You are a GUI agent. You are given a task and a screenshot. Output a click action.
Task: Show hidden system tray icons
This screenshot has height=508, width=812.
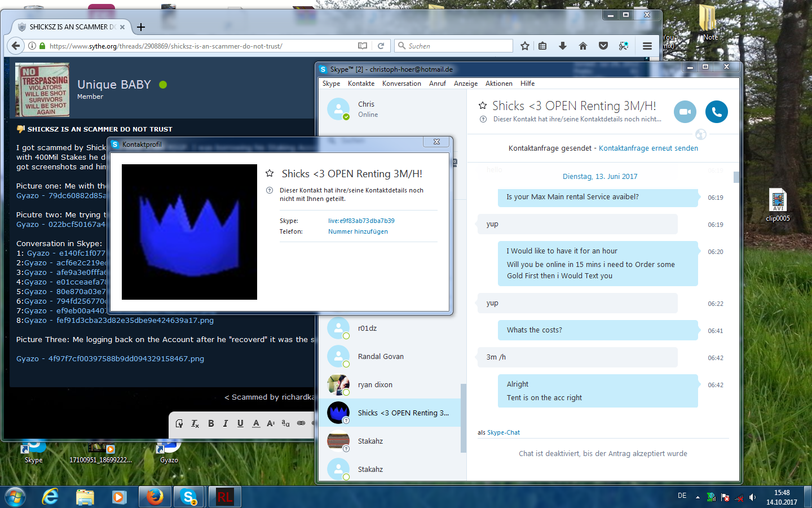(x=698, y=497)
